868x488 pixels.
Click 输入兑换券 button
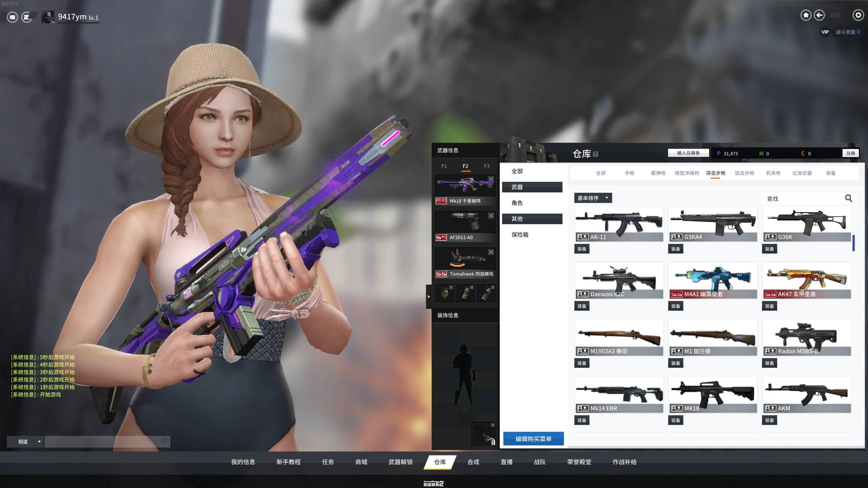(688, 153)
